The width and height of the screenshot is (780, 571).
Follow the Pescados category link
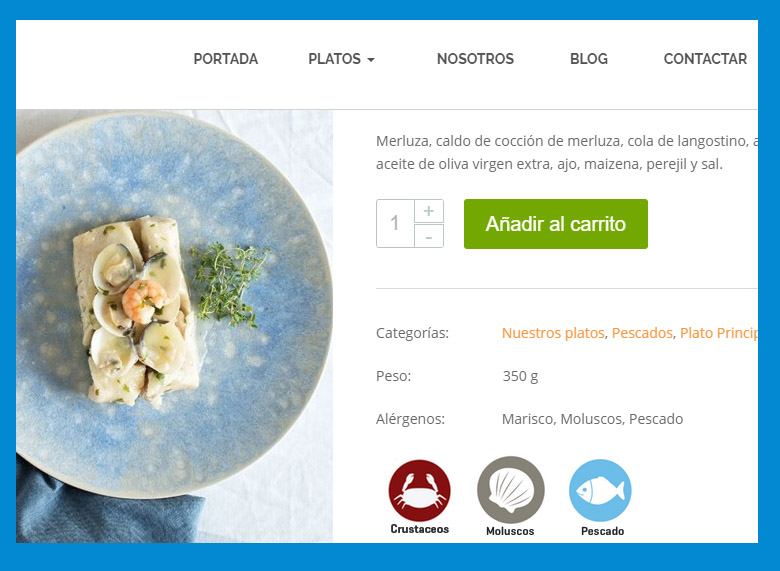pos(642,333)
